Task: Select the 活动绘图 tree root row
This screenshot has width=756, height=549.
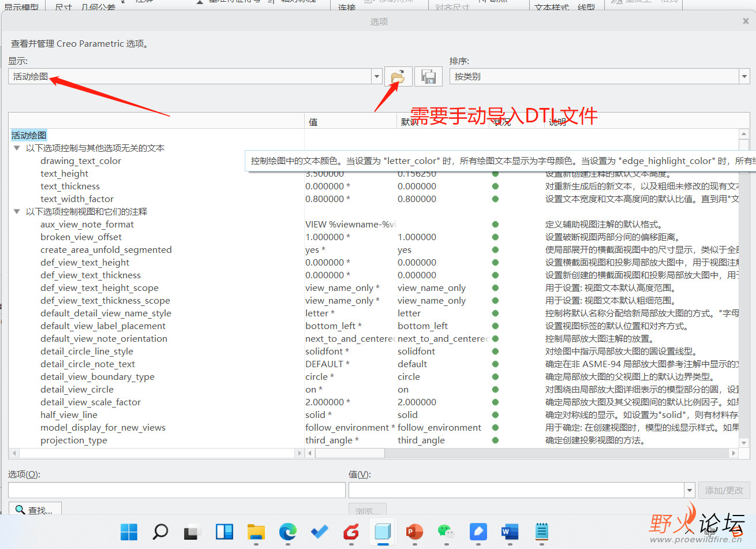Action: (x=29, y=136)
